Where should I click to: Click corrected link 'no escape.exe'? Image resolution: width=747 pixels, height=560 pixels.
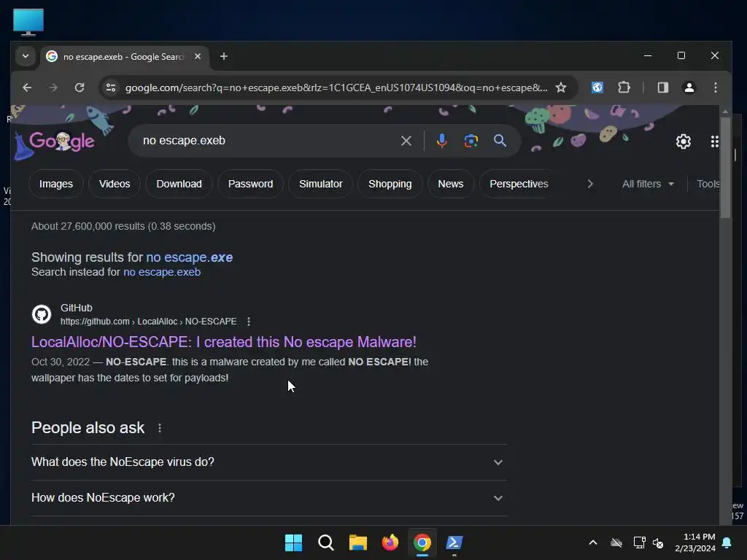[x=189, y=257]
